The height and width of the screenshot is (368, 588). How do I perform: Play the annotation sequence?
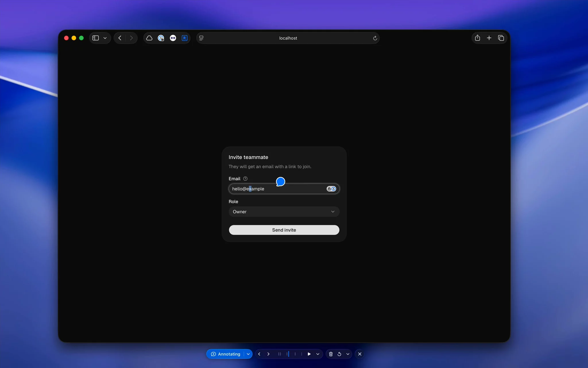click(x=309, y=354)
